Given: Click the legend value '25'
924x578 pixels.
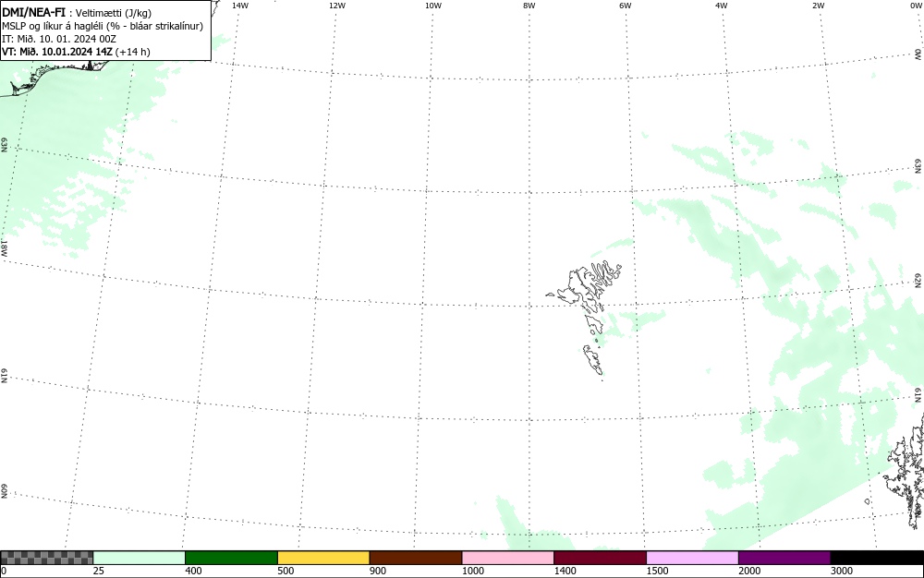Looking at the screenshot, I should tap(99, 571).
